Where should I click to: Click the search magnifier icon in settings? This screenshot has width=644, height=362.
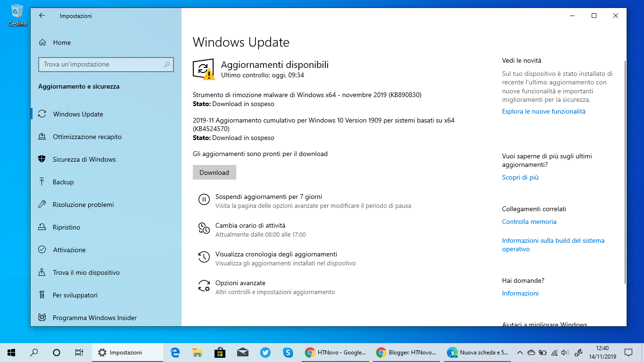click(x=167, y=65)
